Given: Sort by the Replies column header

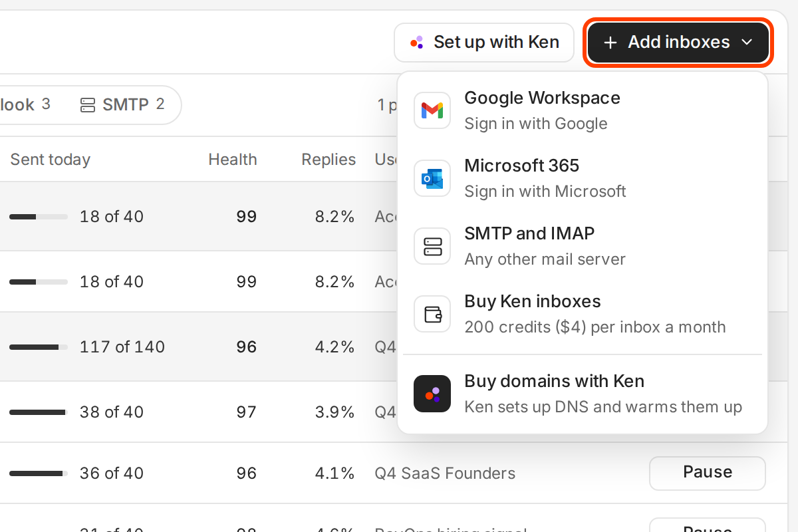Looking at the screenshot, I should (x=329, y=160).
